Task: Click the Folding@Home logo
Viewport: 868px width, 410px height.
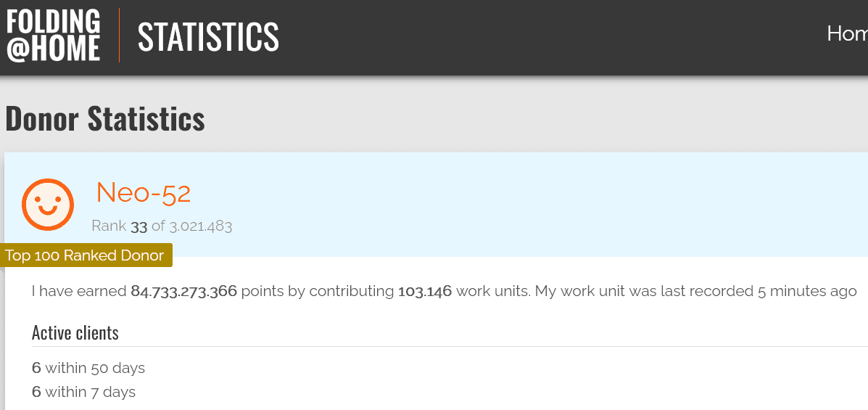Action: click(x=54, y=35)
